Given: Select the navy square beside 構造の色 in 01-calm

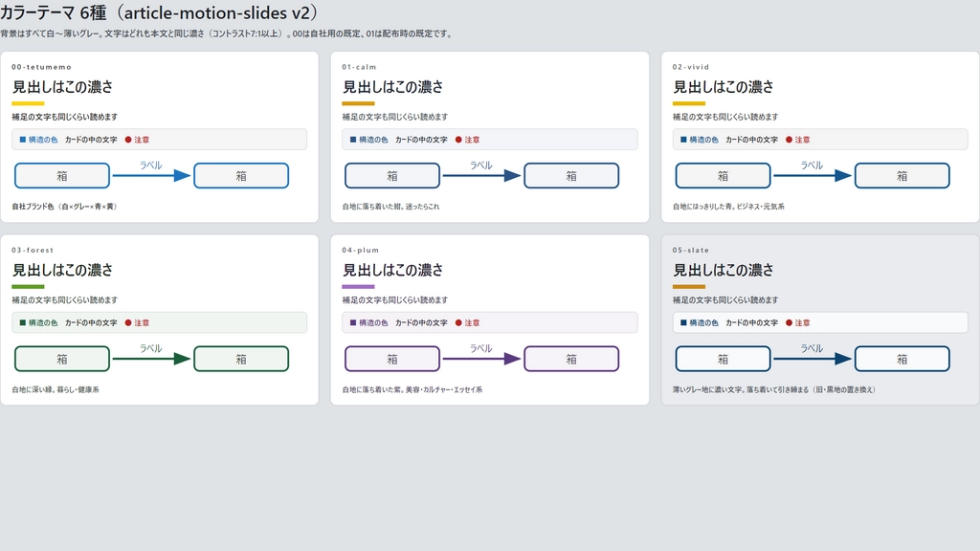Looking at the screenshot, I should point(353,140).
